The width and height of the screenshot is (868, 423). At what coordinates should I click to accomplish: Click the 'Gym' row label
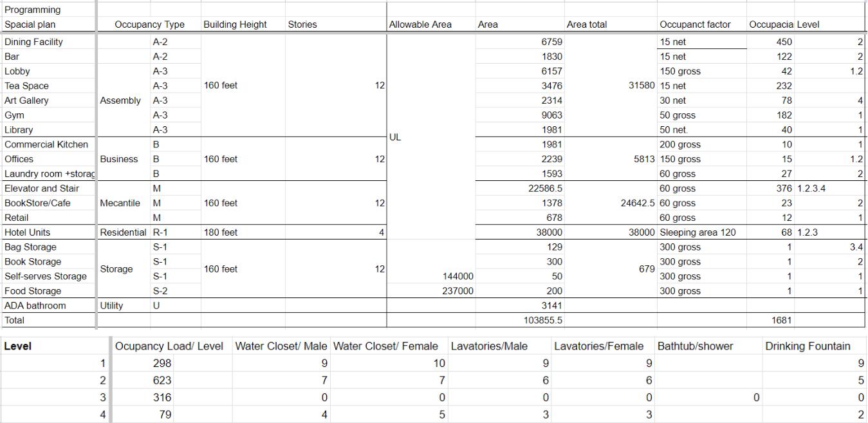[x=49, y=115]
